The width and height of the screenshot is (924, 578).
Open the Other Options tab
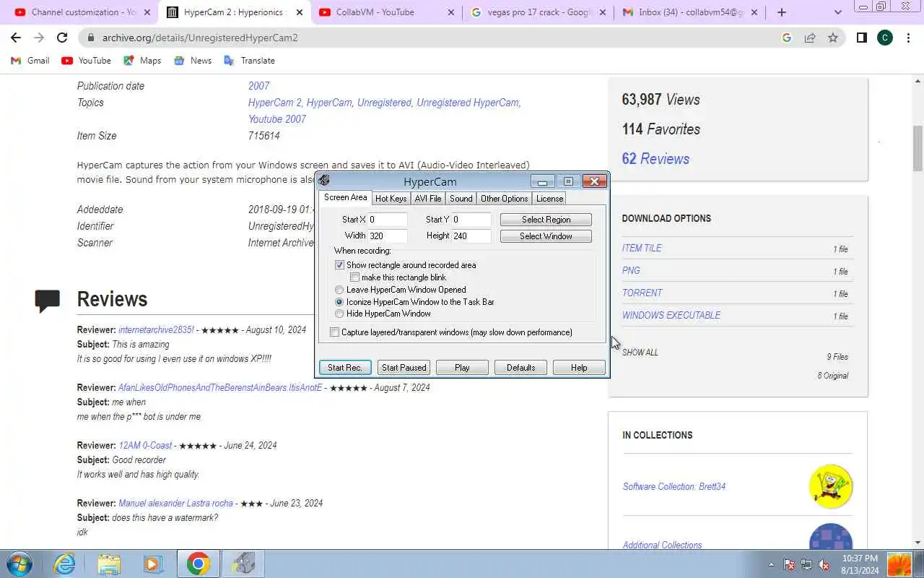(x=504, y=199)
